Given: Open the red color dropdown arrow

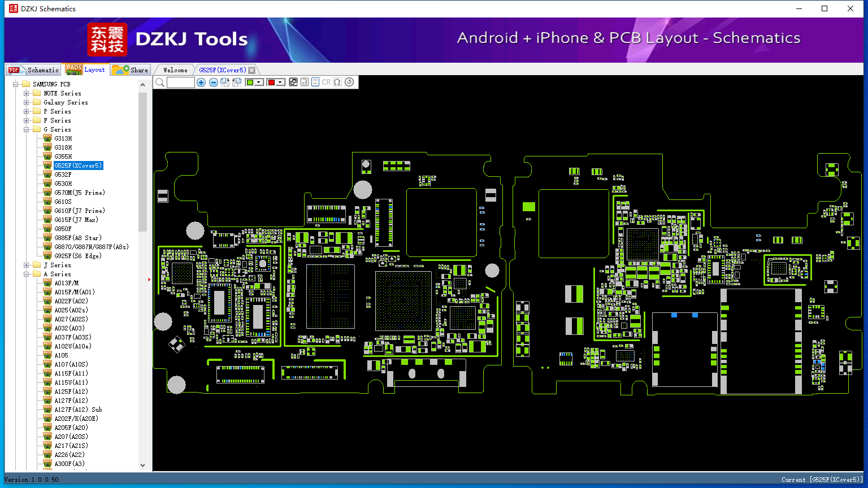Looking at the screenshot, I should (x=280, y=82).
